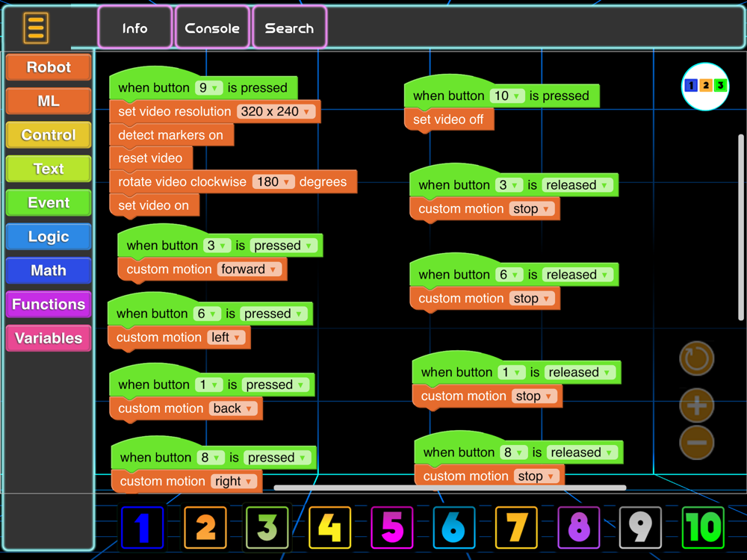The image size is (747, 560).
Task: Open the hamburger menu icon
Action: 36,28
